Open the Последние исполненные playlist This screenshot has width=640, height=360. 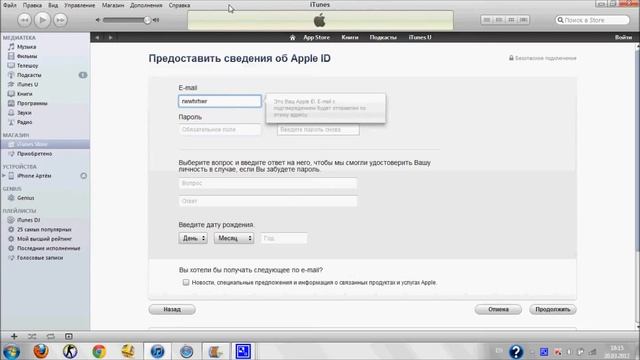(48, 248)
